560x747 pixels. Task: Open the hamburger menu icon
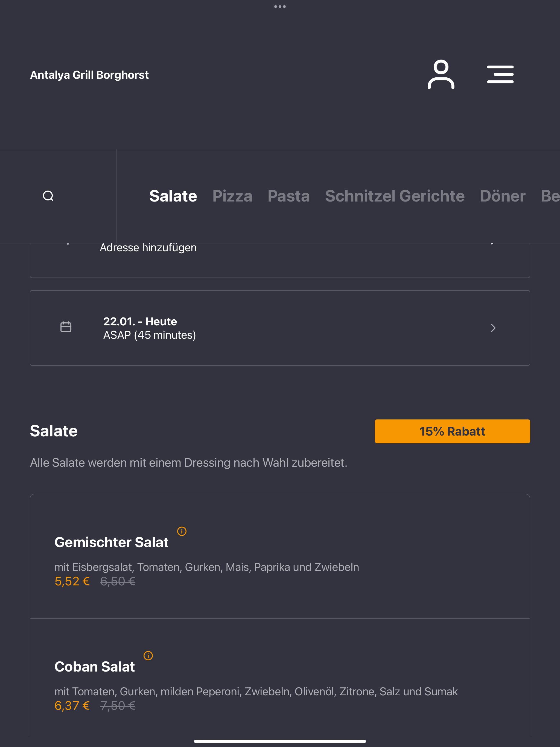(x=500, y=75)
